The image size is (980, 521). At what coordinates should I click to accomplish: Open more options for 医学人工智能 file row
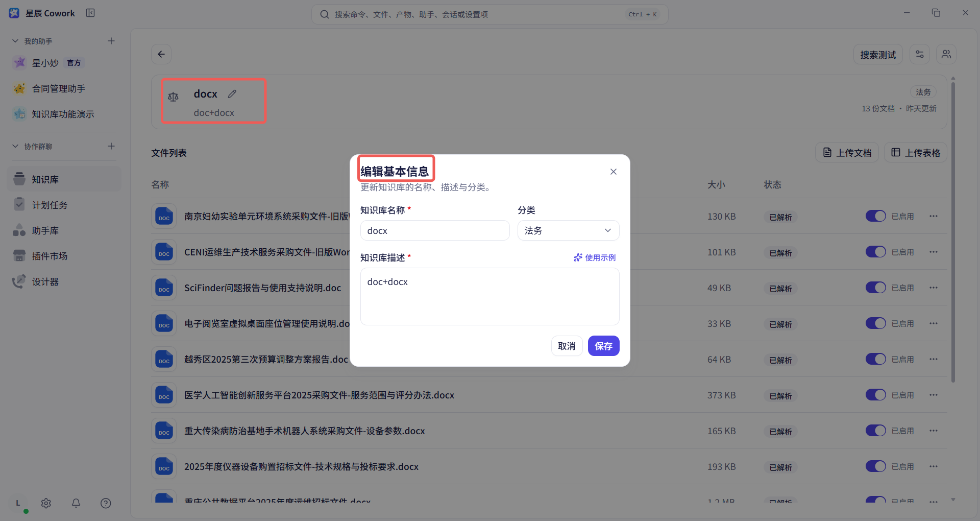tap(934, 395)
